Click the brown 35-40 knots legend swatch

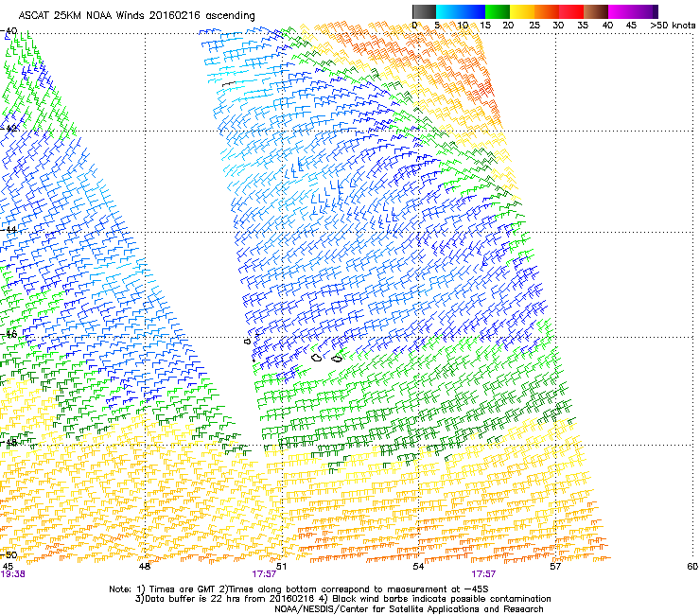[x=596, y=11]
